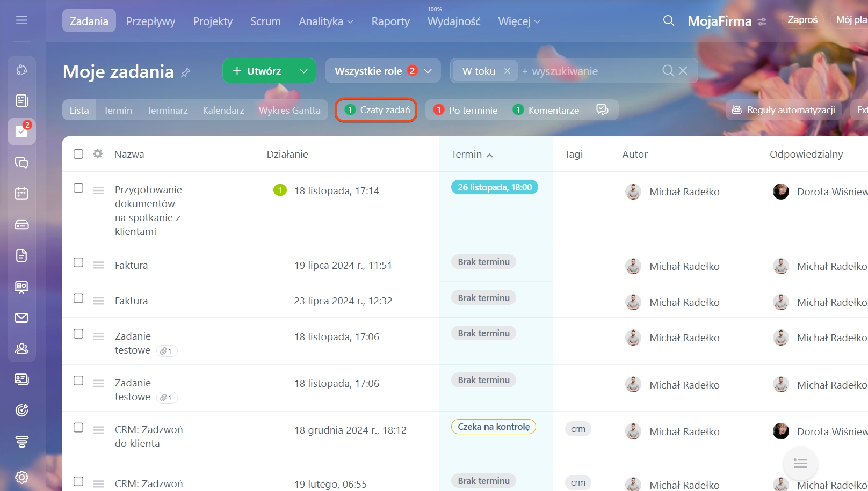This screenshot has height=491, width=868.
Task: Open the Wszystkie role dropdown
Action: 382,71
